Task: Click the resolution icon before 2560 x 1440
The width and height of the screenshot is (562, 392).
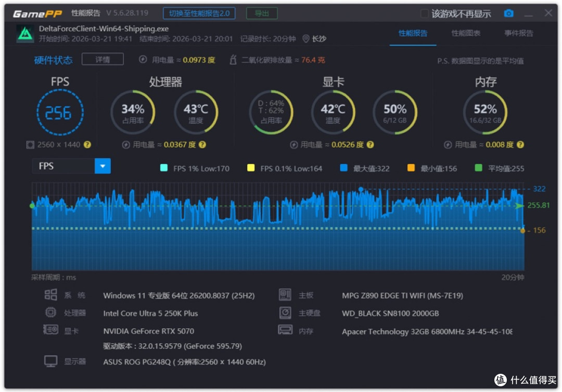Action: pos(30,145)
